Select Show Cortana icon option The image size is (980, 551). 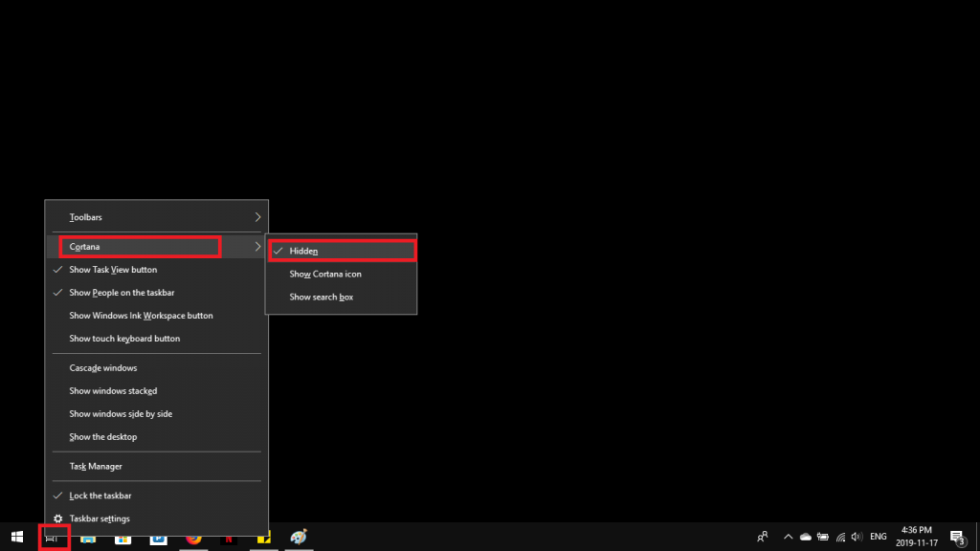click(x=342, y=274)
